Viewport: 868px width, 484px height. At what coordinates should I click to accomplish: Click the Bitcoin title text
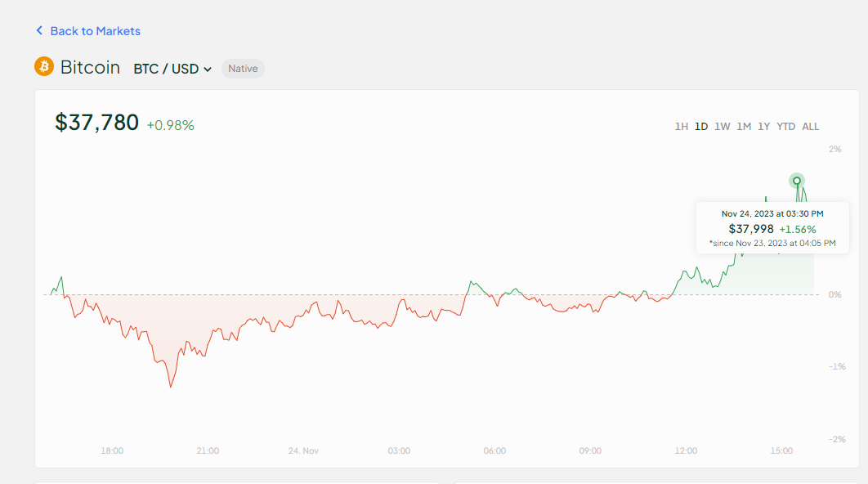tap(90, 67)
